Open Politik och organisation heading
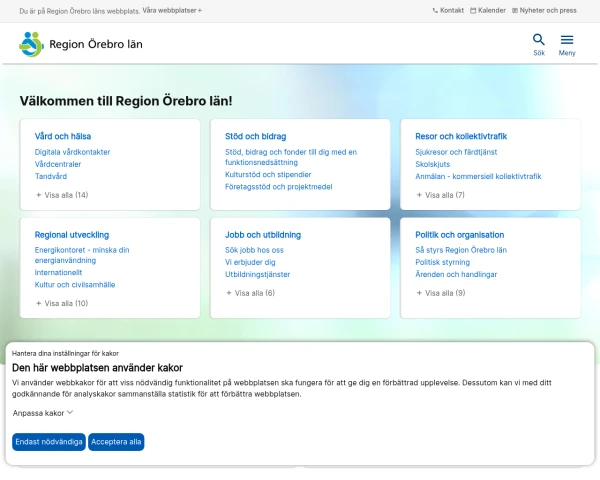The height and width of the screenshot is (480, 600). click(x=459, y=235)
